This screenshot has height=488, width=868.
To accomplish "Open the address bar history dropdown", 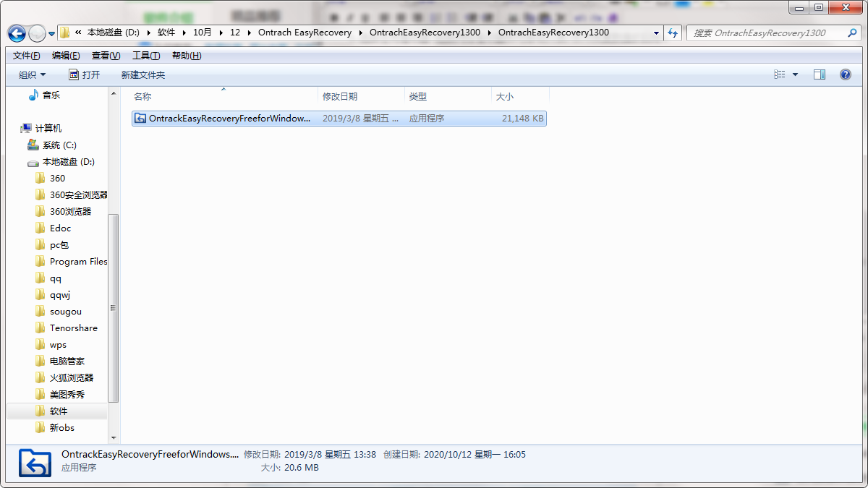I will click(x=656, y=33).
